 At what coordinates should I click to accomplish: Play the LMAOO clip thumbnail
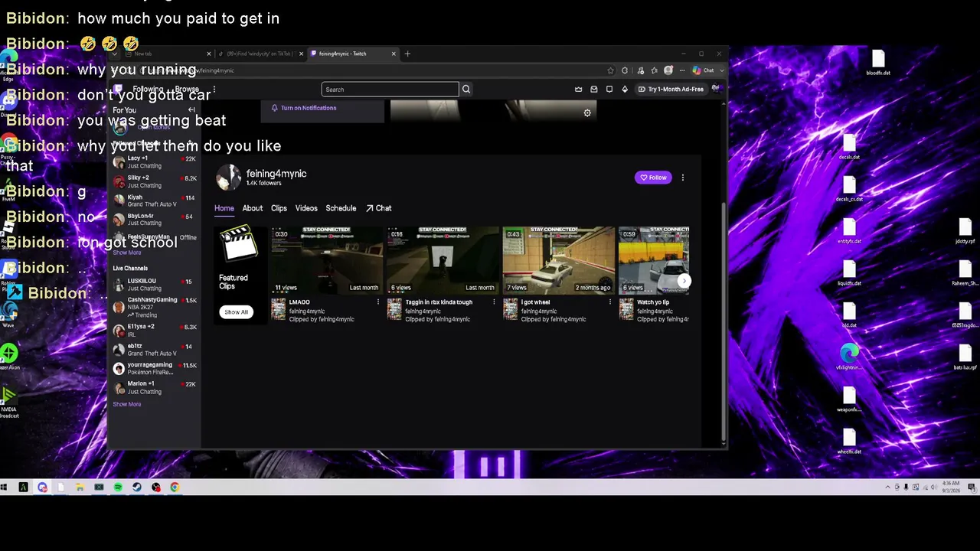(x=327, y=260)
